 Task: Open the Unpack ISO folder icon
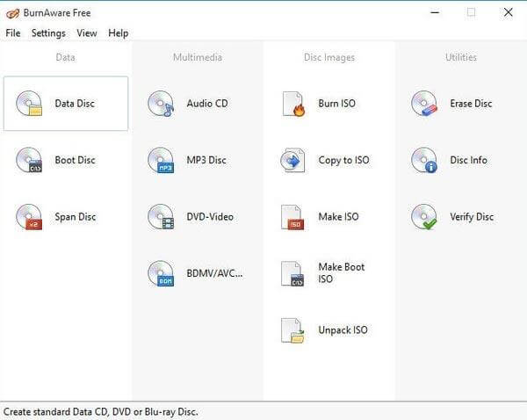click(292, 330)
